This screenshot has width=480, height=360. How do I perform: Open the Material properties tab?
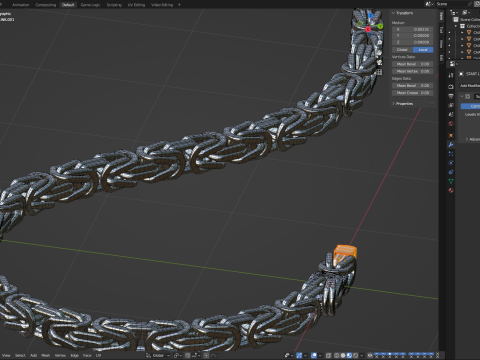click(451, 190)
